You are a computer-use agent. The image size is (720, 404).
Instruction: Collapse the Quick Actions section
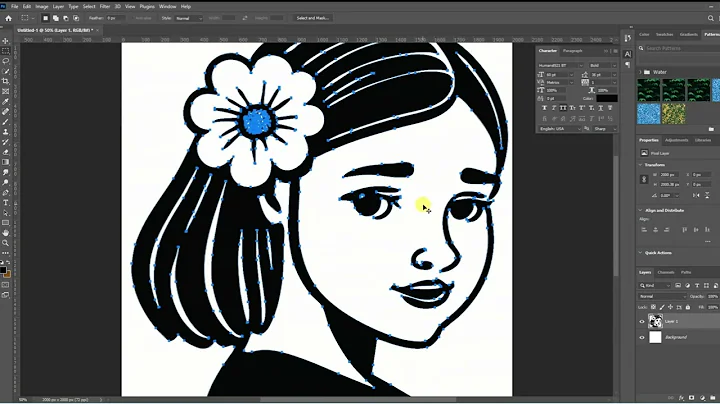click(x=641, y=253)
